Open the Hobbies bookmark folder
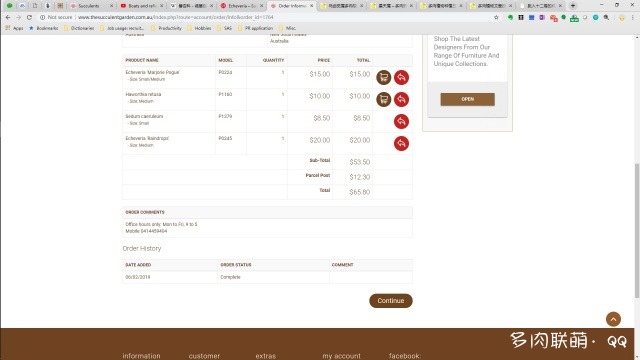The width and height of the screenshot is (640, 360). 199,28
